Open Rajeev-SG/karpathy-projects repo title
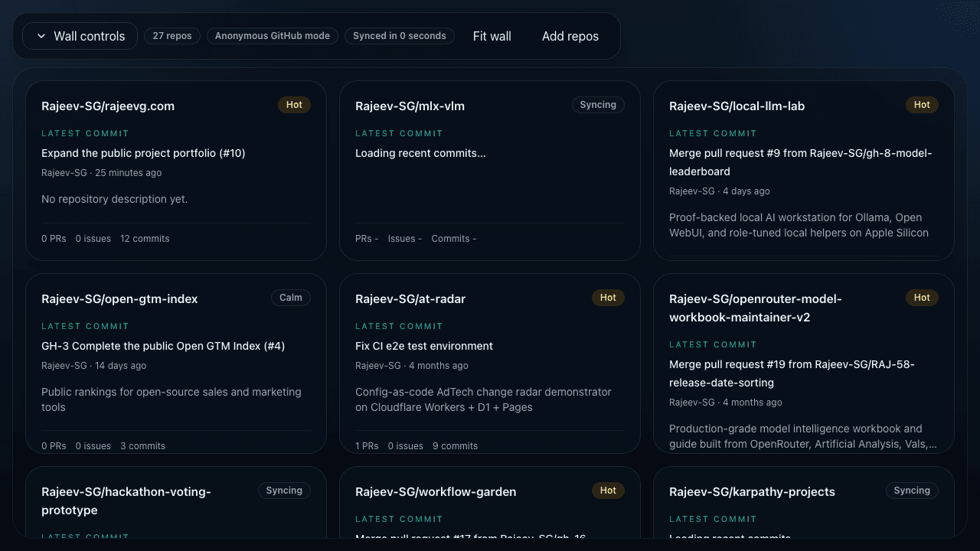 pos(752,492)
